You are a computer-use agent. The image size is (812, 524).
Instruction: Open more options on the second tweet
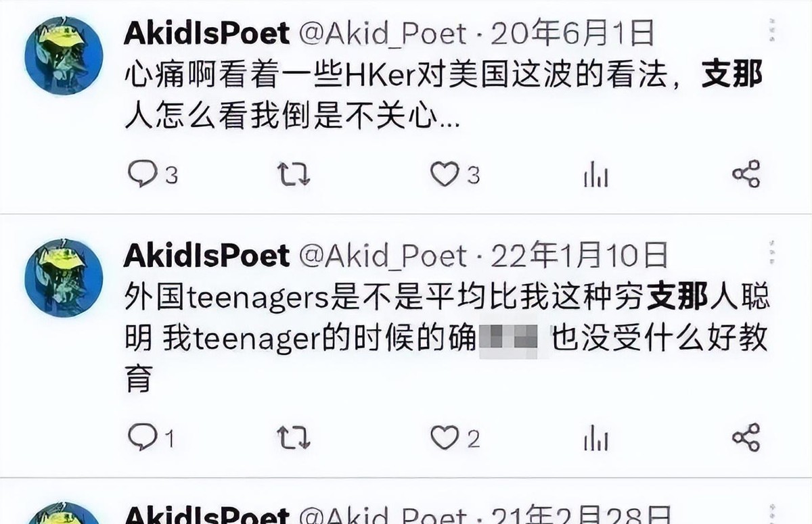click(x=771, y=252)
